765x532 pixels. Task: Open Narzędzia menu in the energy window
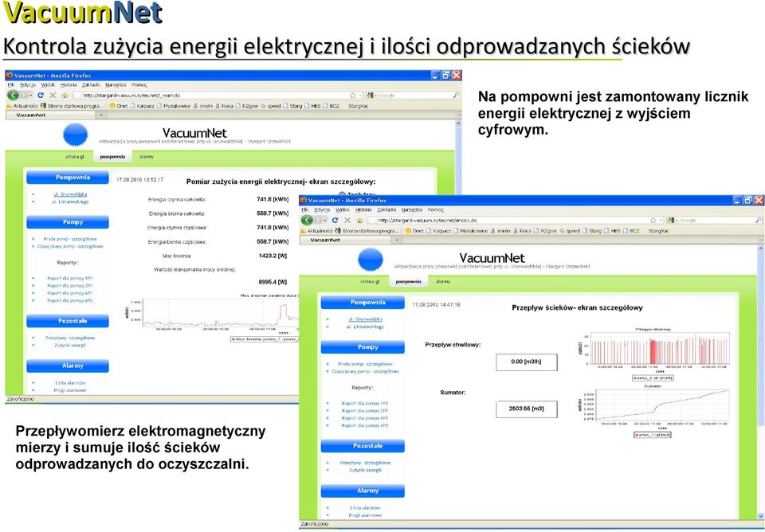coord(116,85)
